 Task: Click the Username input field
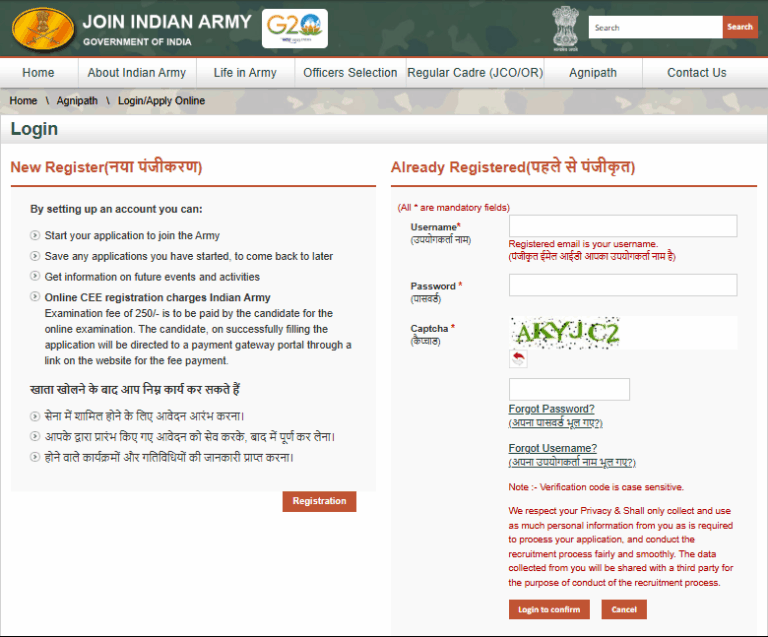tap(622, 226)
